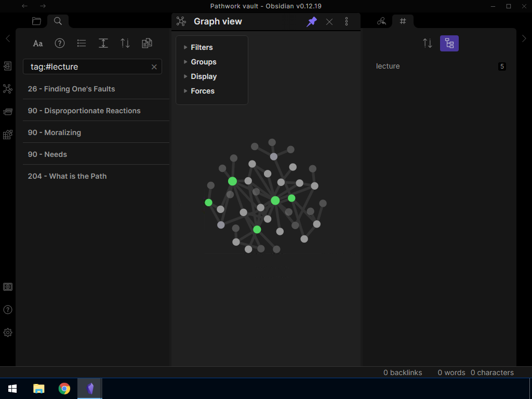Open the search help question-mark icon
Image resolution: width=532 pixels, height=399 pixels.
(60, 44)
